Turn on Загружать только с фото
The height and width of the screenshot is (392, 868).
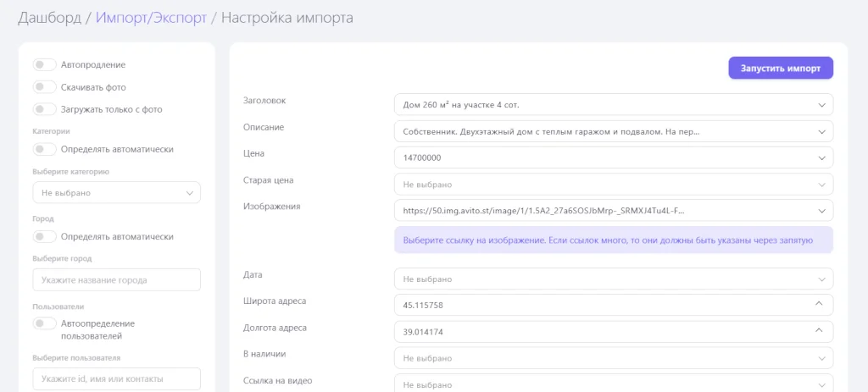[x=44, y=109]
